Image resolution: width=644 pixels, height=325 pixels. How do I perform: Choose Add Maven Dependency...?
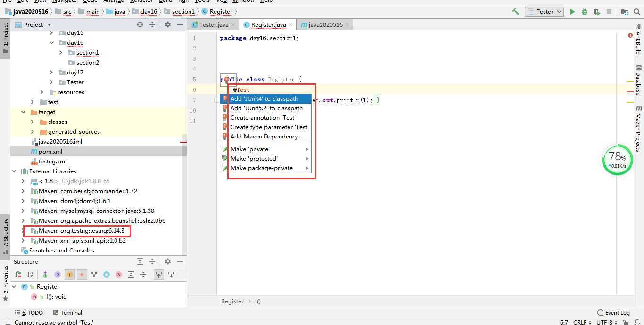tap(265, 137)
